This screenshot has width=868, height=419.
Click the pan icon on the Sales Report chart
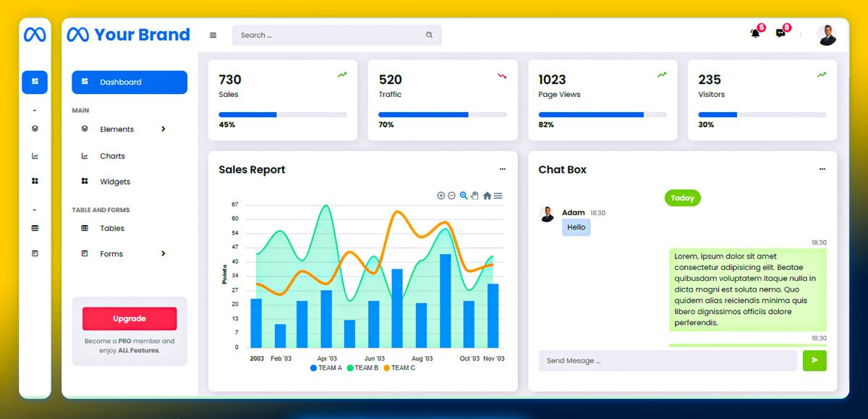pos(475,196)
